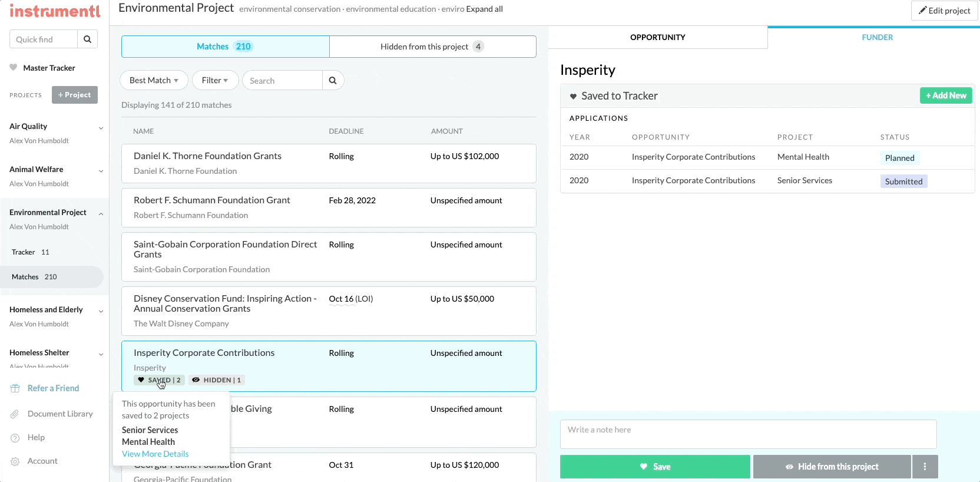Screen dimensions: 980x482
Task: Click Mental Health in the saved tooltip
Action: (x=148, y=442)
